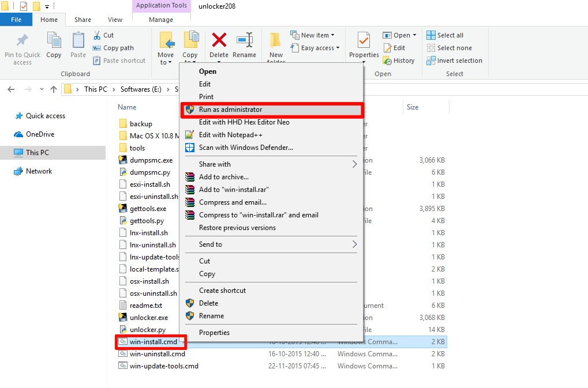Open the ribbon Open button dropdown
588x388 pixels.
click(x=414, y=35)
